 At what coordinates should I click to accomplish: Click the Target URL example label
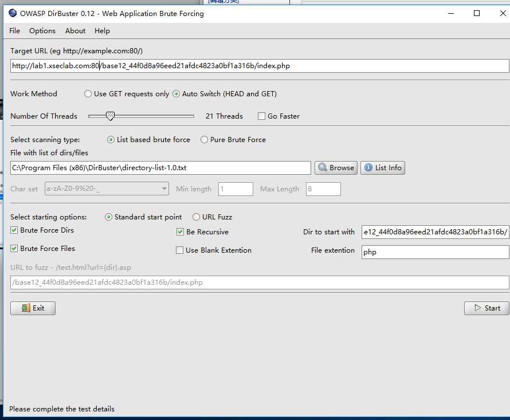[76, 51]
